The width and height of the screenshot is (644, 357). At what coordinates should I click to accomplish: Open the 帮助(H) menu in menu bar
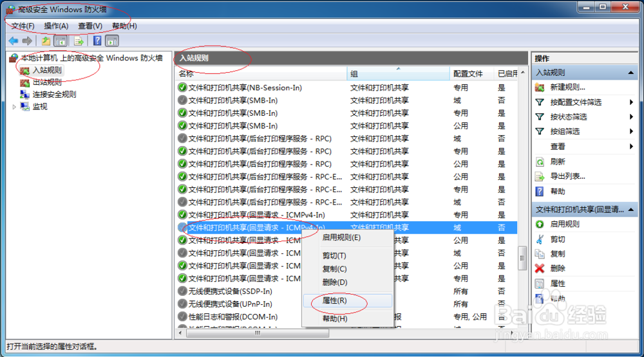point(124,26)
